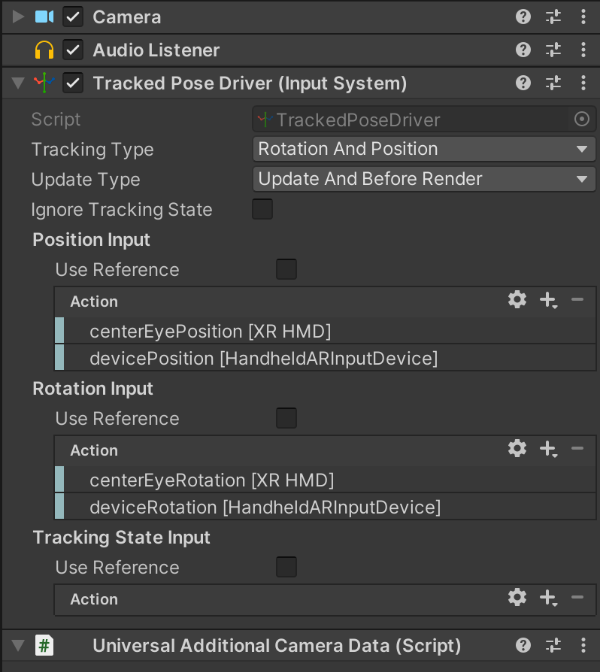Open help for Camera component

point(523,17)
